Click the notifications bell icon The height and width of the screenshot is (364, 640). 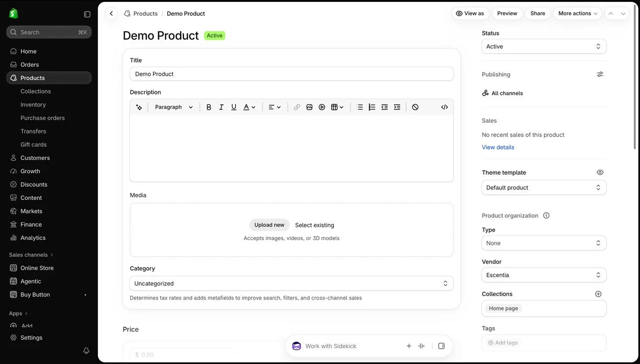tap(86, 351)
